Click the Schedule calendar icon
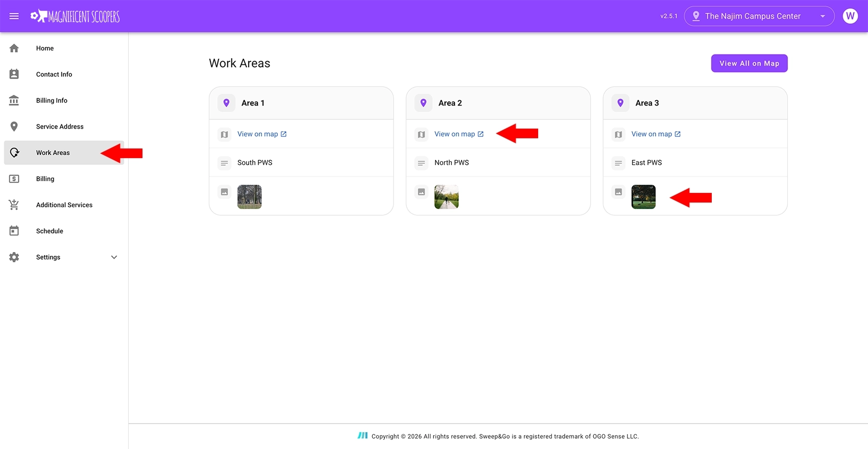The width and height of the screenshot is (868, 449). tap(14, 231)
